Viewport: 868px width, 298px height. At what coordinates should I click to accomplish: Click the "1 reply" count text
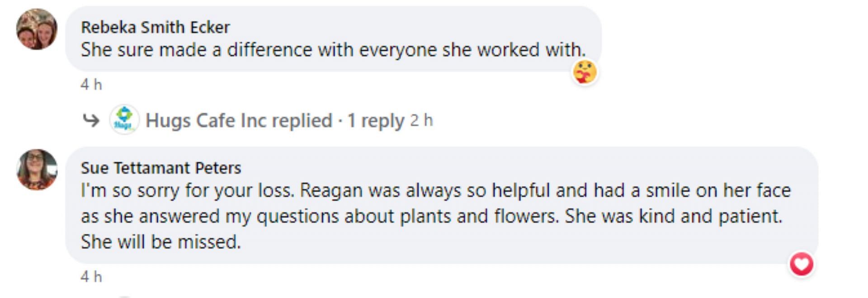[x=375, y=121]
